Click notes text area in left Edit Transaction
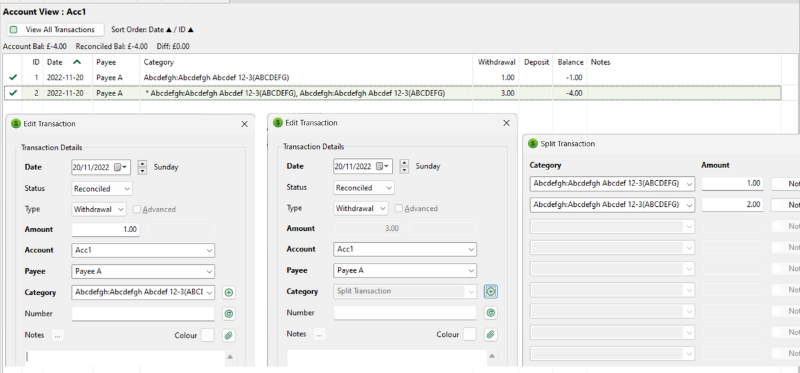 pyautogui.click(x=124, y=358)
